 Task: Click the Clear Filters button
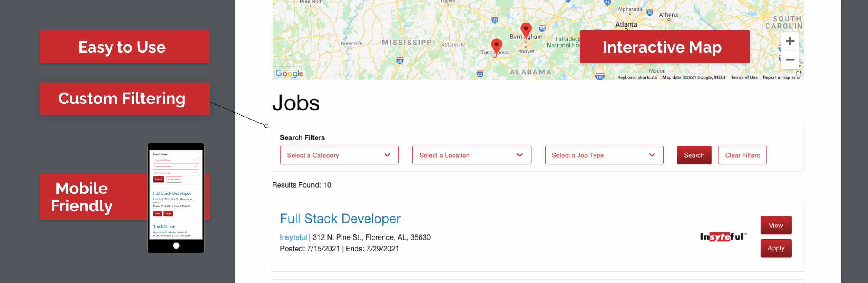pos(742,155)
